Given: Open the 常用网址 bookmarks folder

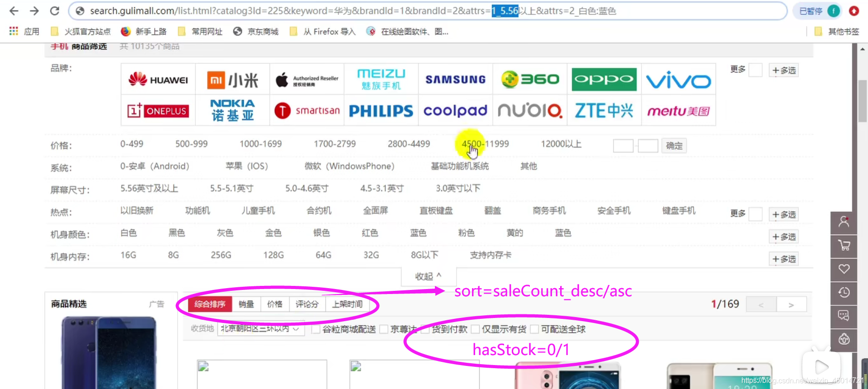Looking at the screenshot, I should point(200,31).
